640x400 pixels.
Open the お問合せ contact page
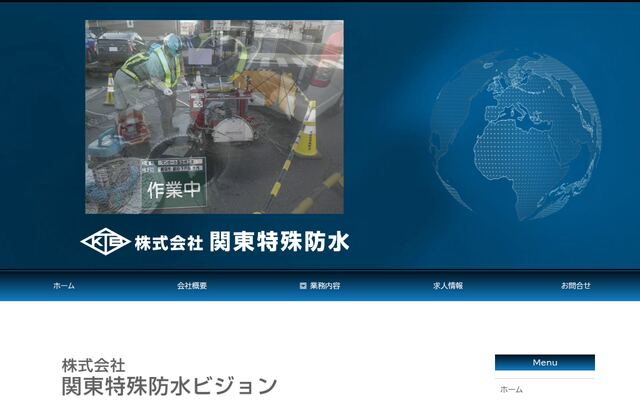click(576, 286)
